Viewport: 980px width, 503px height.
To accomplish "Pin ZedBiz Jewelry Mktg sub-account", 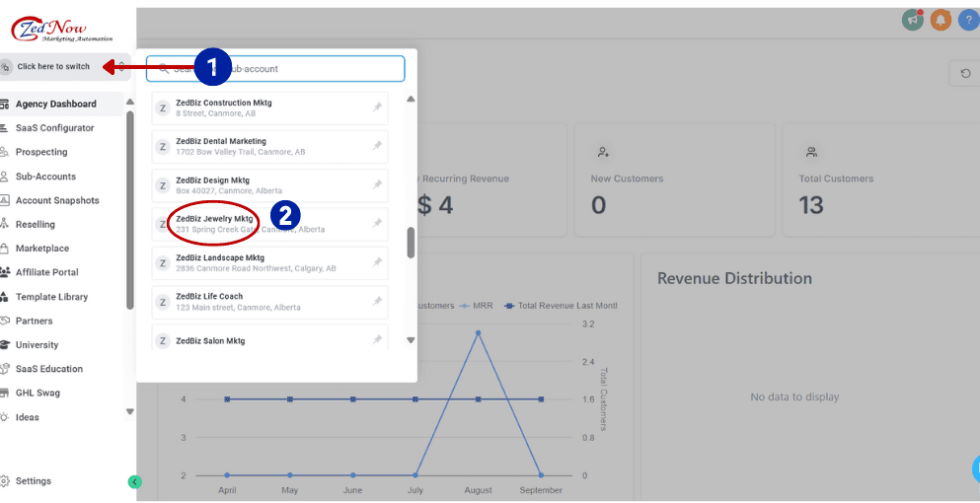I will pyautogui.click(x=377, y=223).
